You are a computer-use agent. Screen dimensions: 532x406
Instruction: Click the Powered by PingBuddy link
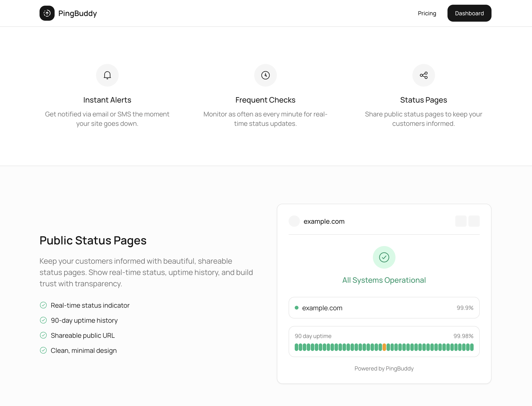point(384,369)
